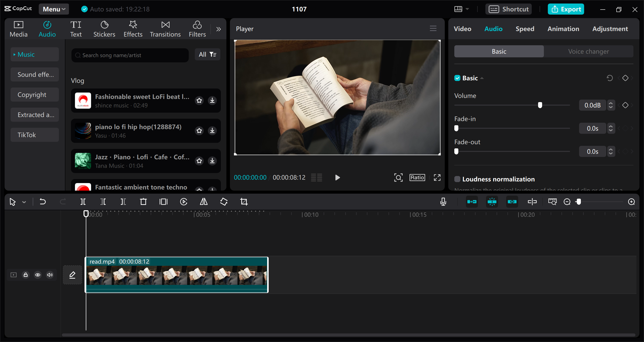The image size is (644, 342).
Task: Toggle auto snapping in the timeline toolbar
Action: pos(492,201)
